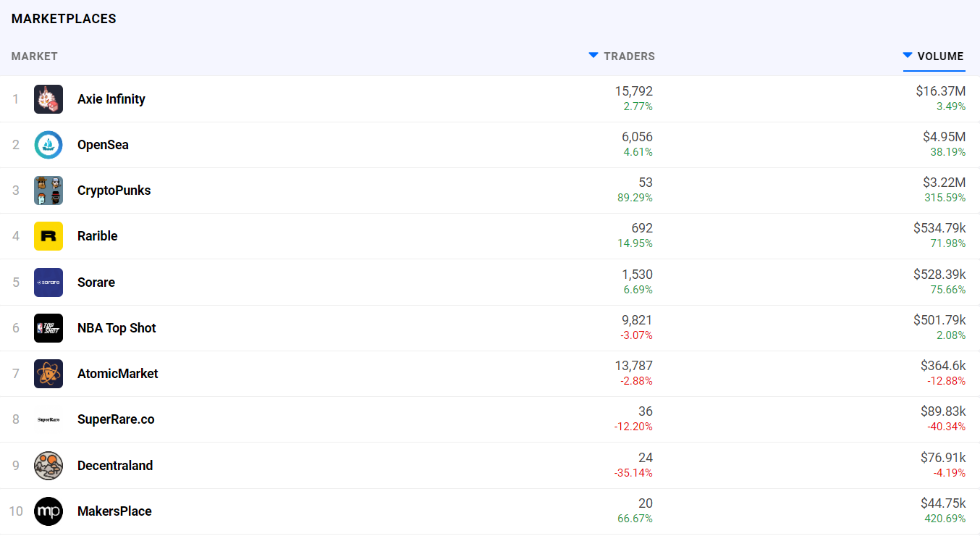The width and height of the screenshot is (980, 536).
Task: Select the $364.6k volume value
Action: [x=943, y=366]
